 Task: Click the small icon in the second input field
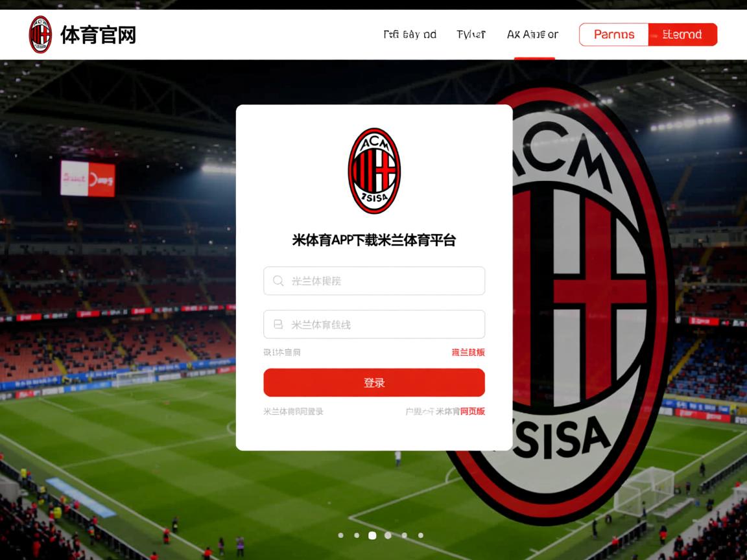pyautogui.click(x=278, y=324)
